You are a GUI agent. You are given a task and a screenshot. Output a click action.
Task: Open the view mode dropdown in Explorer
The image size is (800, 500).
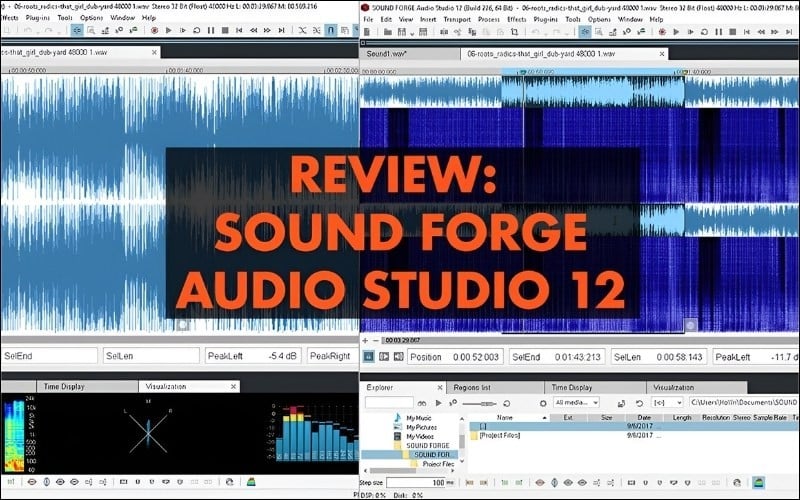point(667,403)
